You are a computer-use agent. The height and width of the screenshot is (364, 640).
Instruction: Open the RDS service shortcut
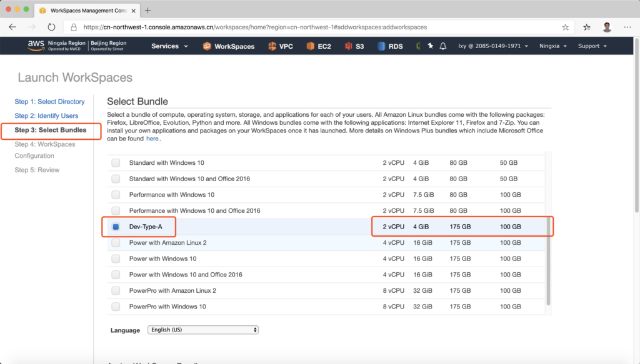tap(390, 46)
